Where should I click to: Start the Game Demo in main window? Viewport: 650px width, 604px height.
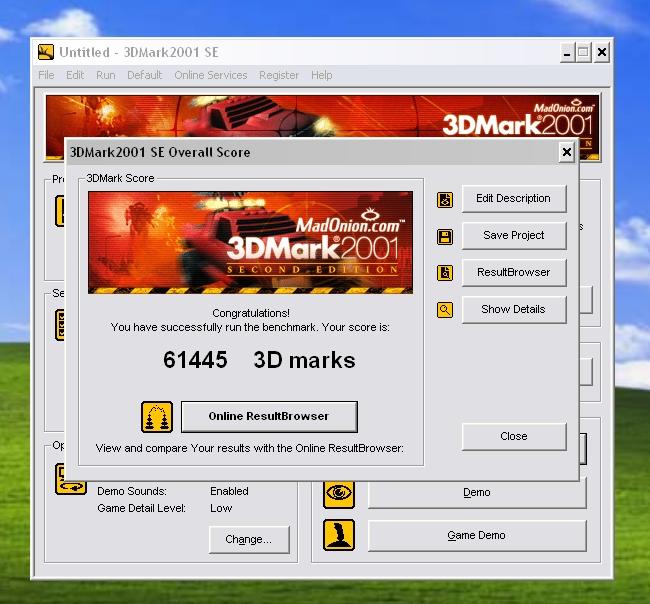pos(477,536)
